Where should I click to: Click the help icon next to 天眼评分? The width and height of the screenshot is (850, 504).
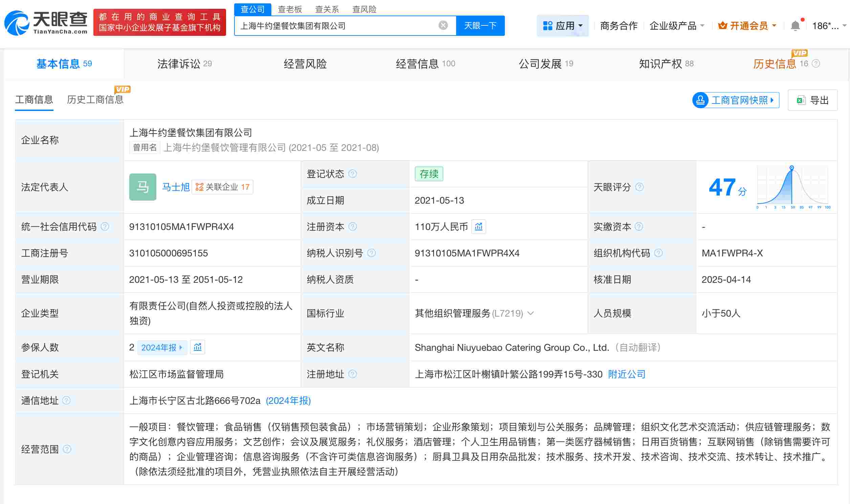coord(640,187)
